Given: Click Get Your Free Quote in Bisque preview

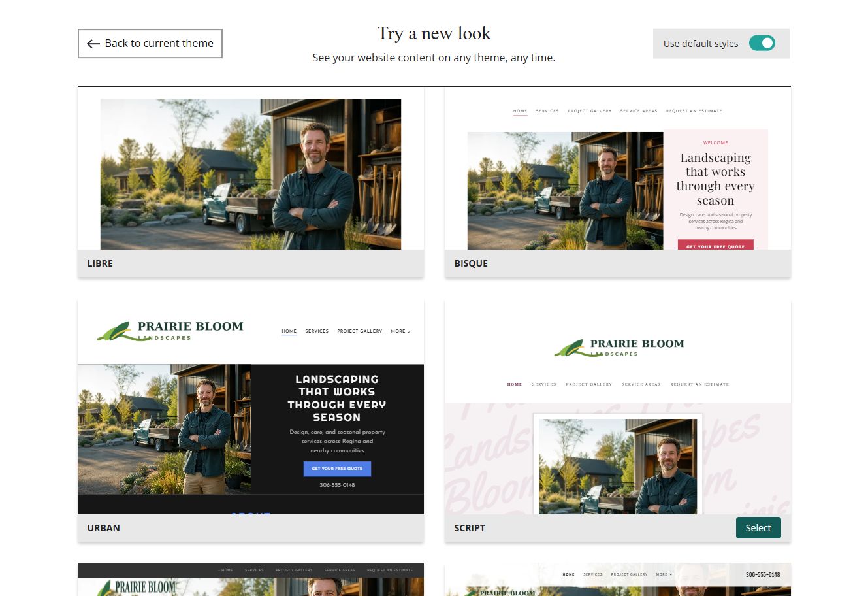Looking at the screenshot, I should [715, 246].
